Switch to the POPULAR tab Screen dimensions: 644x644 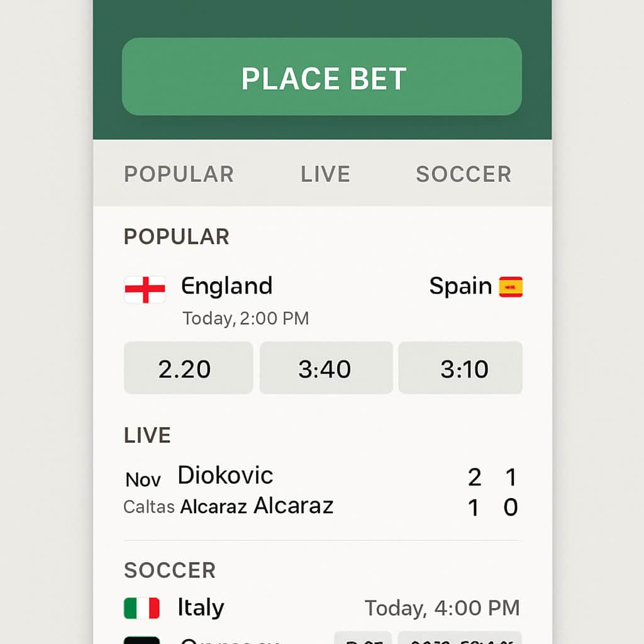[x=179, y=174]
